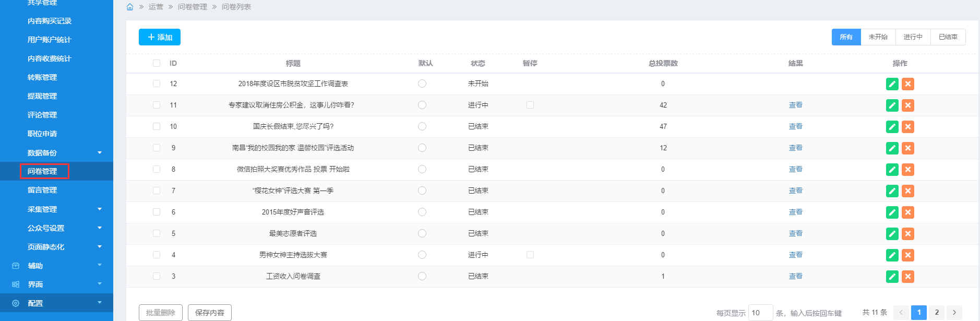Click the 配置 gear icon in sidebar
This screenshot has width=980, height=321.
click(x=16, y=303)
